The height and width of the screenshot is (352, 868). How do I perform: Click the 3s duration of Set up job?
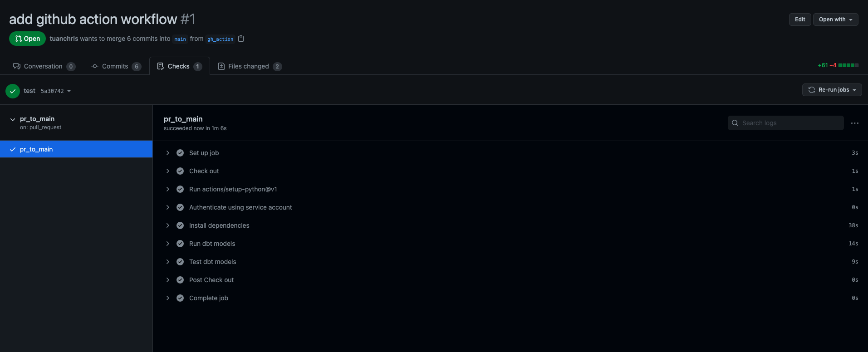pos(855,153)
